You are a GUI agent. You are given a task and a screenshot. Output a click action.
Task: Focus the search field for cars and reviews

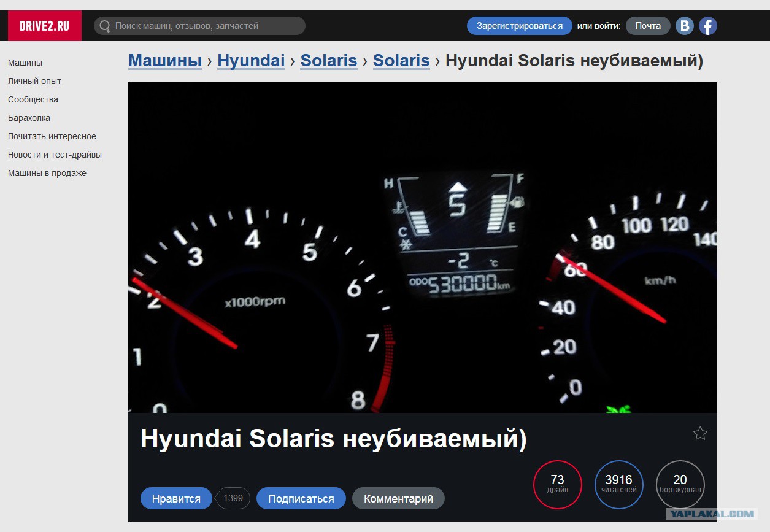click(x=199, y=26)
